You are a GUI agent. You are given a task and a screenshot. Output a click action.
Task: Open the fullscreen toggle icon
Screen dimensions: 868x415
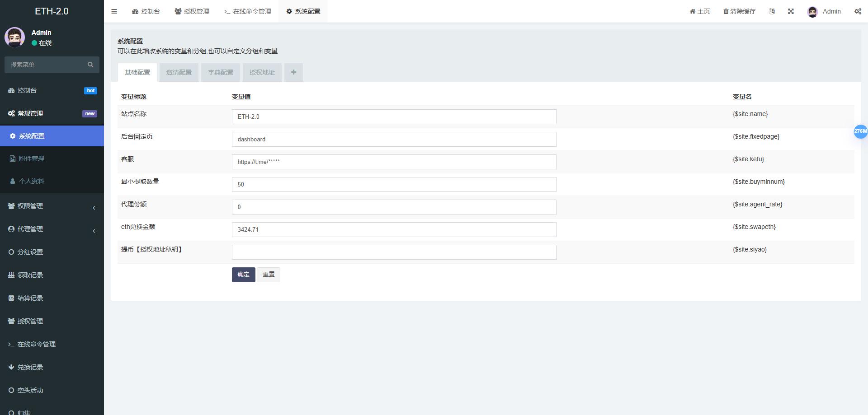coord(790,11)
